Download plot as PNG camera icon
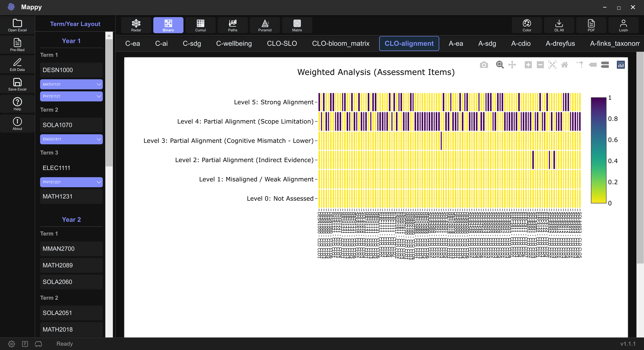This screenshot has width=644, height=350. click(x=484, y=65)
